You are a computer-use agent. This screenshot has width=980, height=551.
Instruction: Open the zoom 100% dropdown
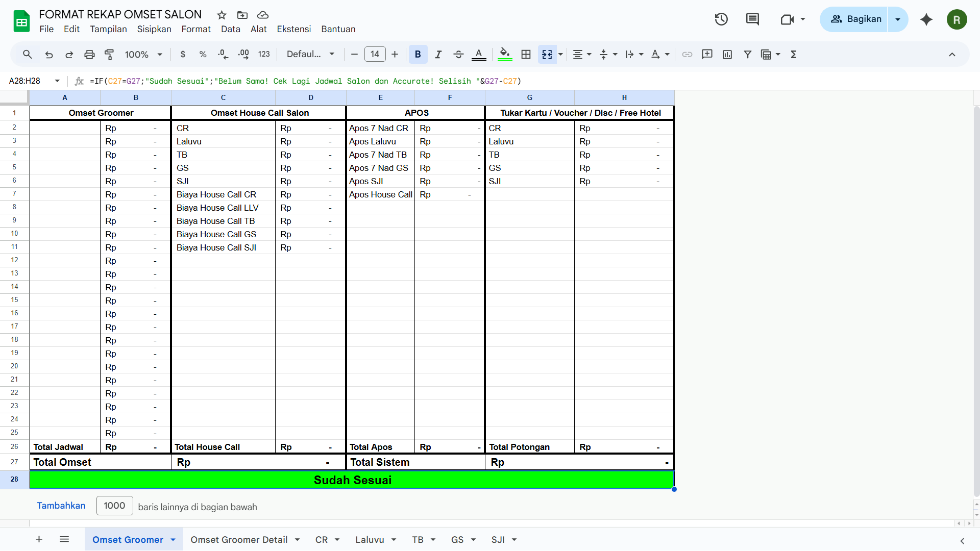[x=143, y=55]
